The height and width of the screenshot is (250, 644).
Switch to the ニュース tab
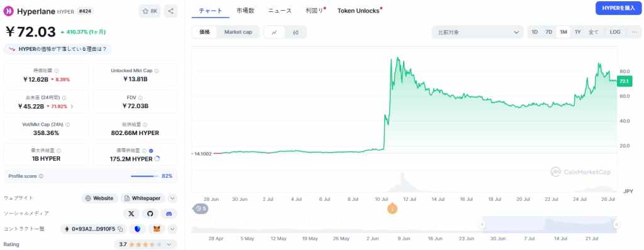tap(280, 11)
